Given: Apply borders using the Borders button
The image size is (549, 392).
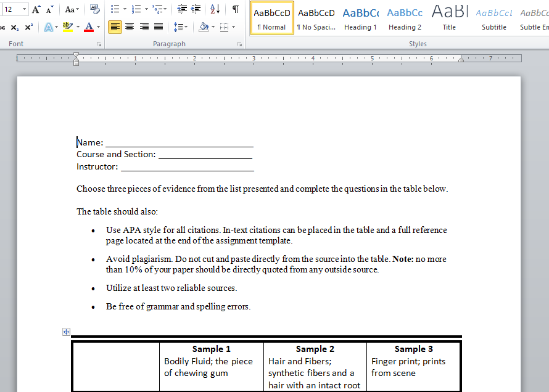Looking at the screenshot, I should click(x=224, y=27).
